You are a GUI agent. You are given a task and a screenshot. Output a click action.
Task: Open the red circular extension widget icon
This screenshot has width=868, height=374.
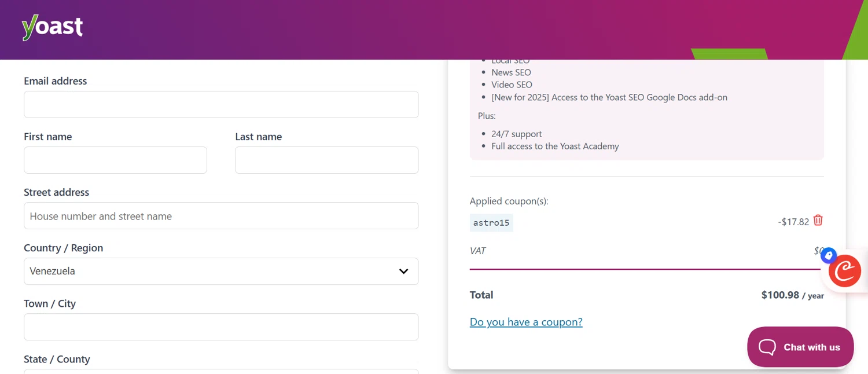(845, 271)
